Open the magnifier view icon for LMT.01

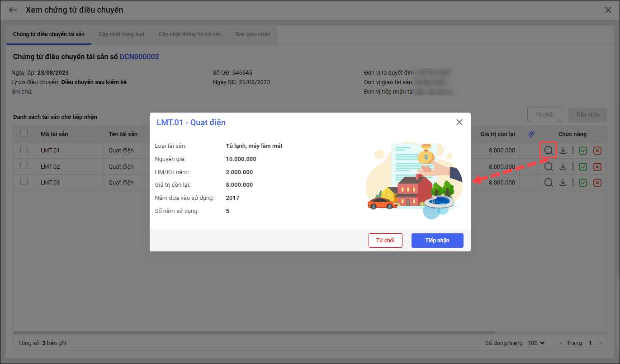pyautogui.click(x=548, y=151)
